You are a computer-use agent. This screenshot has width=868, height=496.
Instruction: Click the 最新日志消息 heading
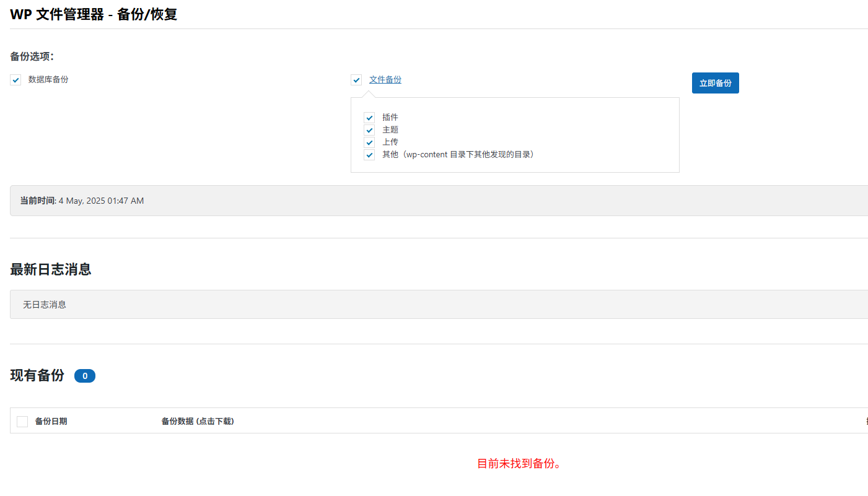[x=51, y=269]
